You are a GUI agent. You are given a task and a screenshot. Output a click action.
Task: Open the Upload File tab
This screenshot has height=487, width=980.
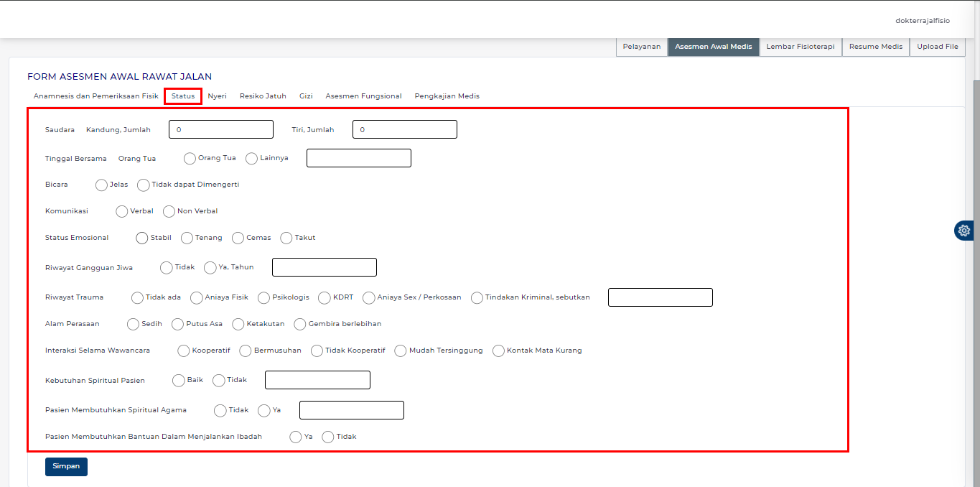[x=937, y=47]
